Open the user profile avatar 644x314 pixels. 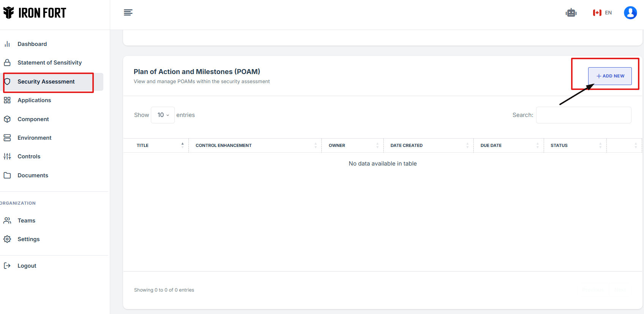pyautogui.click(x=630, y=13)
